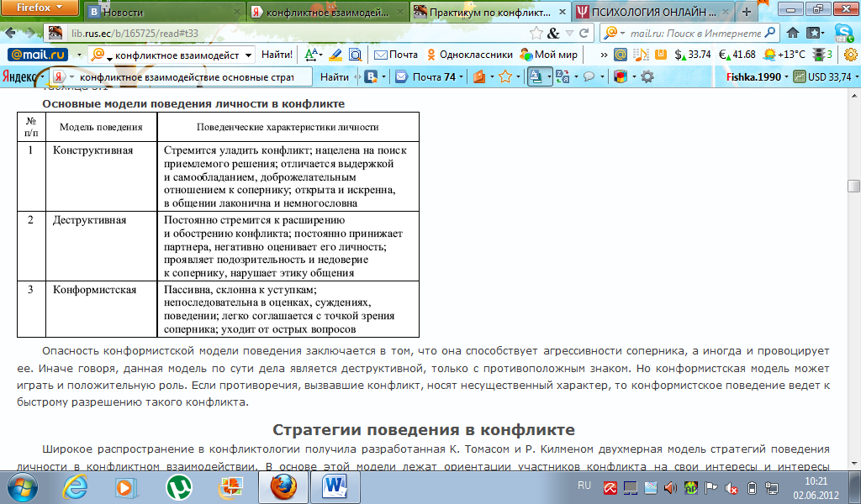
Task: Open Microsoft Word from the taskbar
Action: [x=335, y=487]
